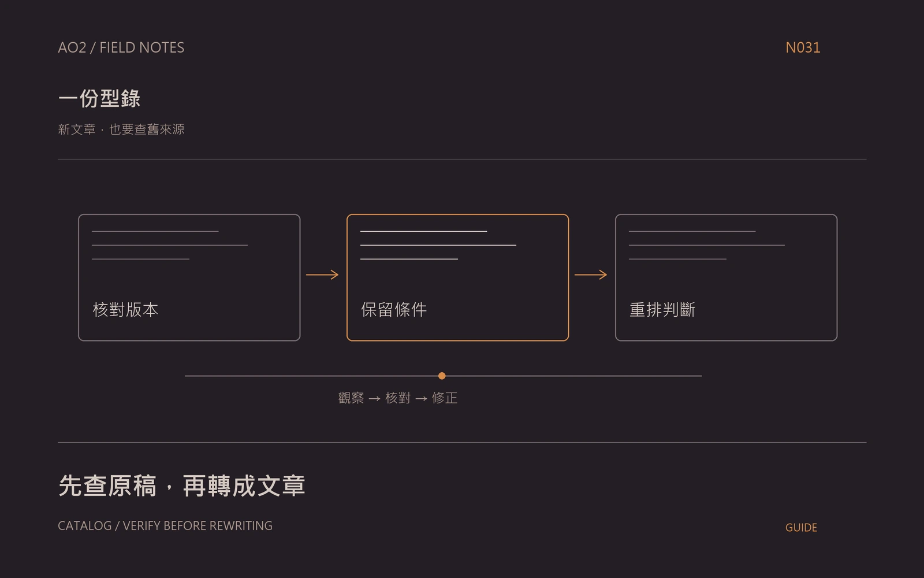Click the 一份型錄 title
Viewport: 924px width, 578px height.
tap(99, 98)
